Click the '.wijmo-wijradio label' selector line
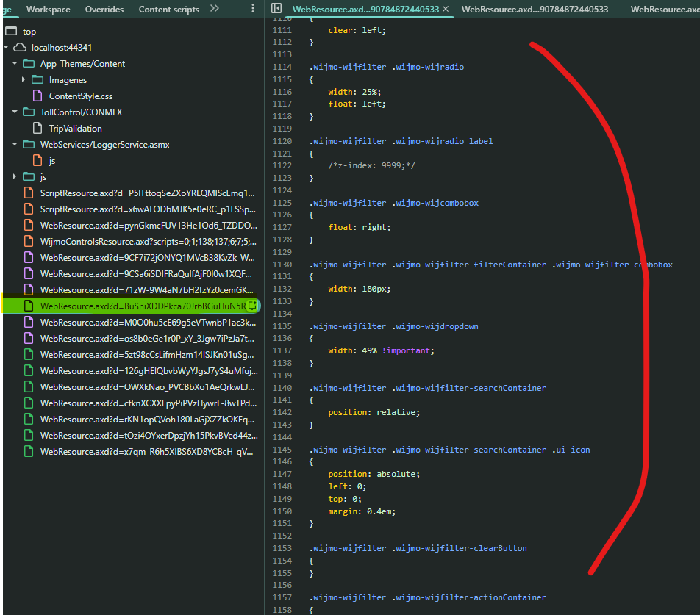Viewport: 700px width, 615px height. pyautogui.click(x=401, y=141)
